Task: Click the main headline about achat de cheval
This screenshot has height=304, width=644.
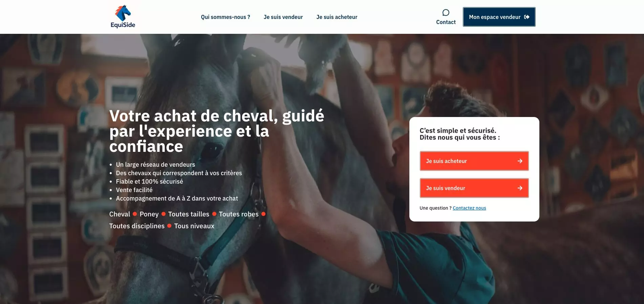Action: pos(217,131)
